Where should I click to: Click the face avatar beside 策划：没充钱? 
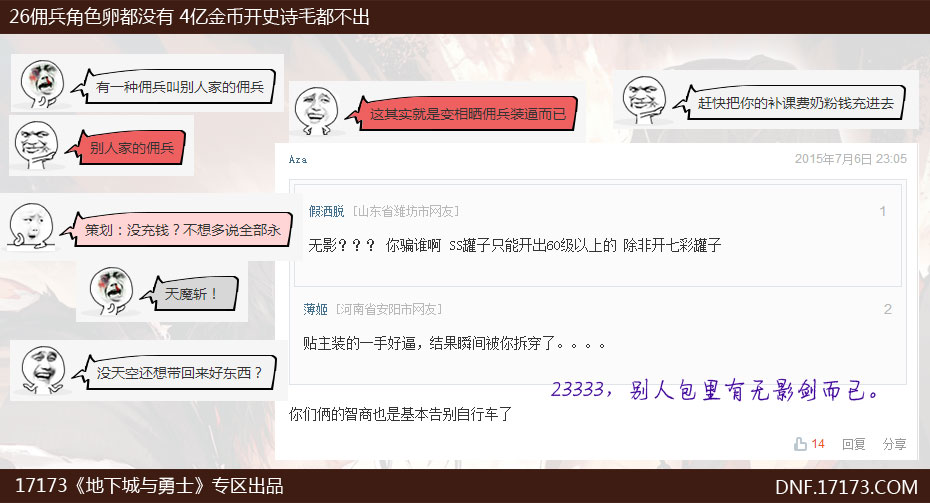point(31,225)
